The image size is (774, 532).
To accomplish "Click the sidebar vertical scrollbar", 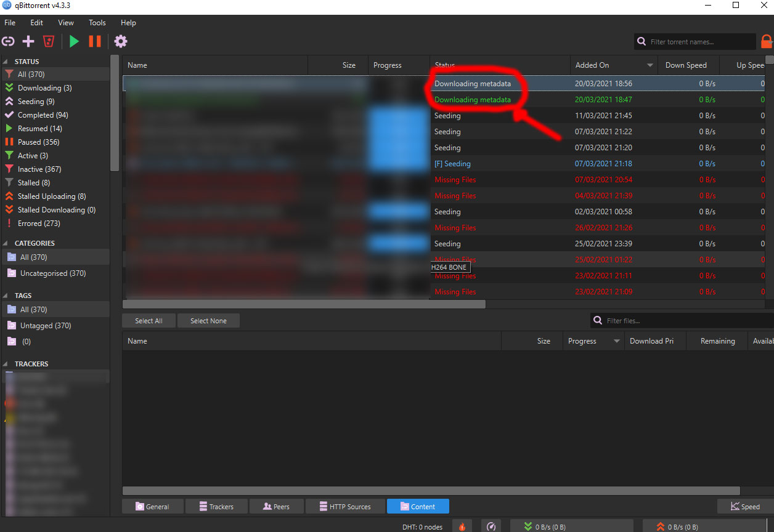I will pyautogui.click(x=115, y=113).
